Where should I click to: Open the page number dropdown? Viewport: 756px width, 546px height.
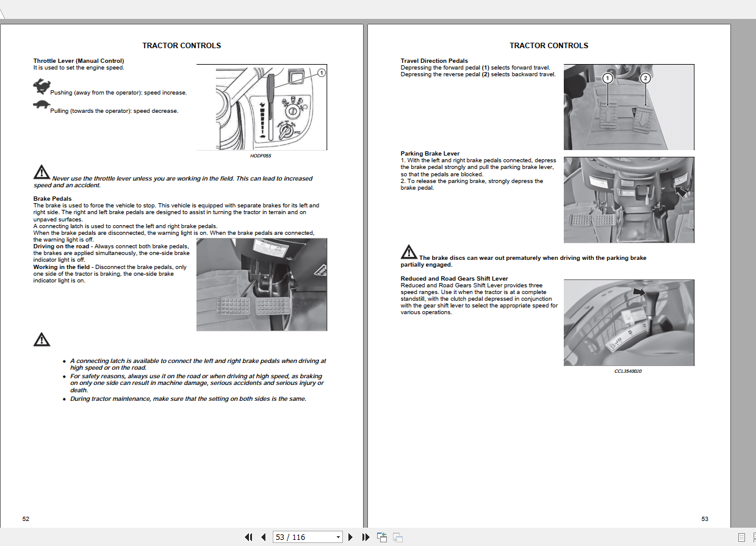click(x=337, y=537)
